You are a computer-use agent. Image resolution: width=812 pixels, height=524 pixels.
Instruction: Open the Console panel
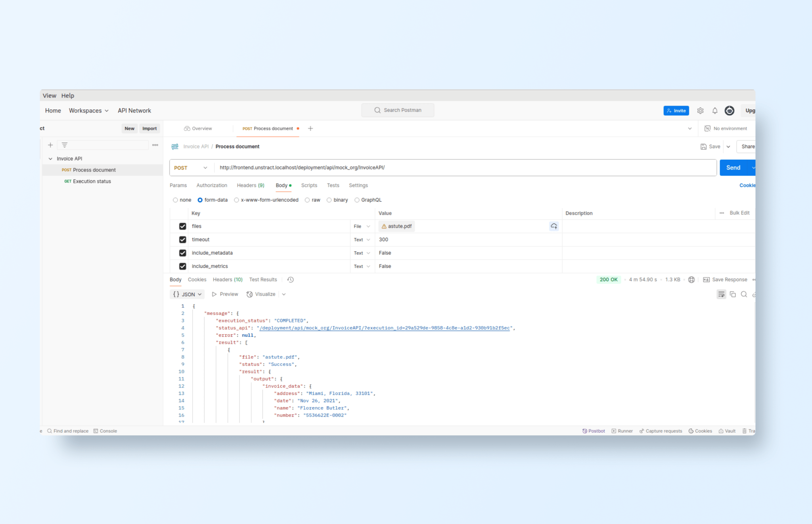105,431
